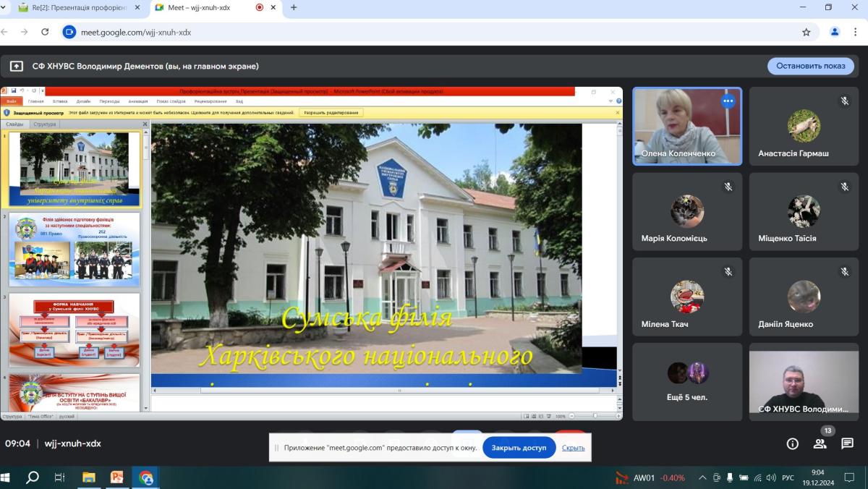Image resolution: width=868 pixels, height=489 pixels.
Task: Open Windows taskbar search
Action: (x=33, y=477)
